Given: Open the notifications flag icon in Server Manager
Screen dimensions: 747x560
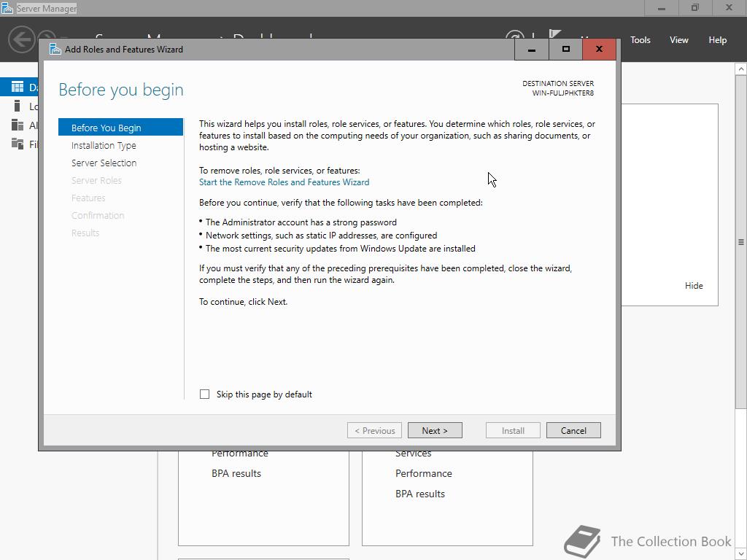Looking at the screenshot, I should tap(554, 34).
